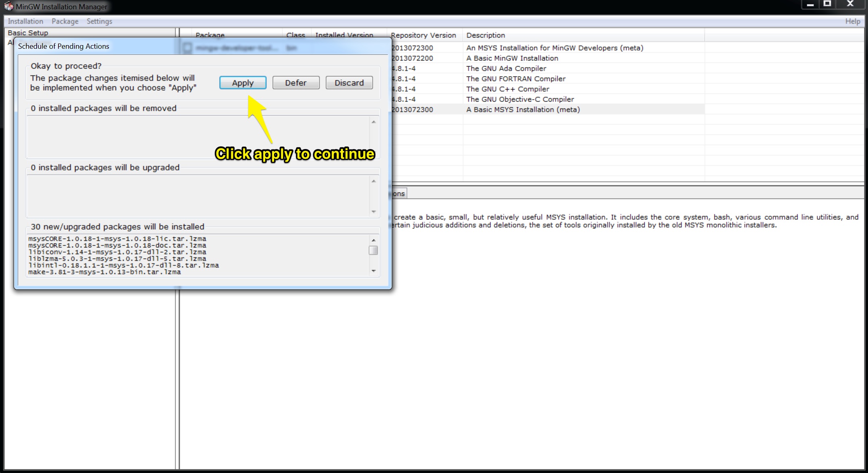Open the Help menu
868x473 pixels.
[x=852, y=21]
